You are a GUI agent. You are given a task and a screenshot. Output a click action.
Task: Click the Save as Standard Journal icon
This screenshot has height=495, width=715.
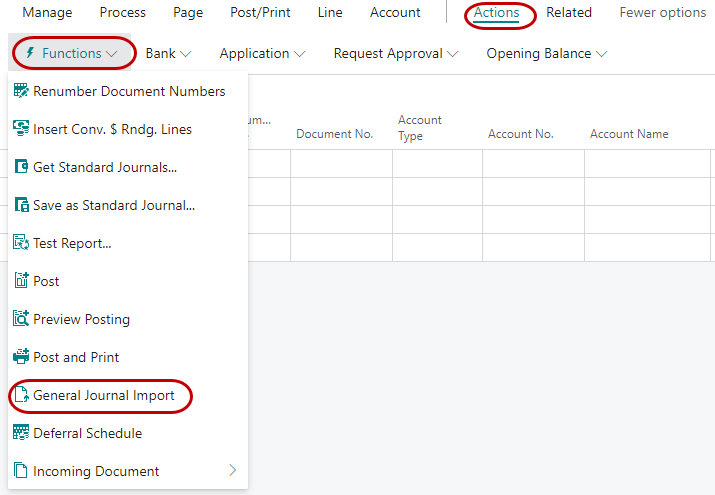click(x=21, y=205)
